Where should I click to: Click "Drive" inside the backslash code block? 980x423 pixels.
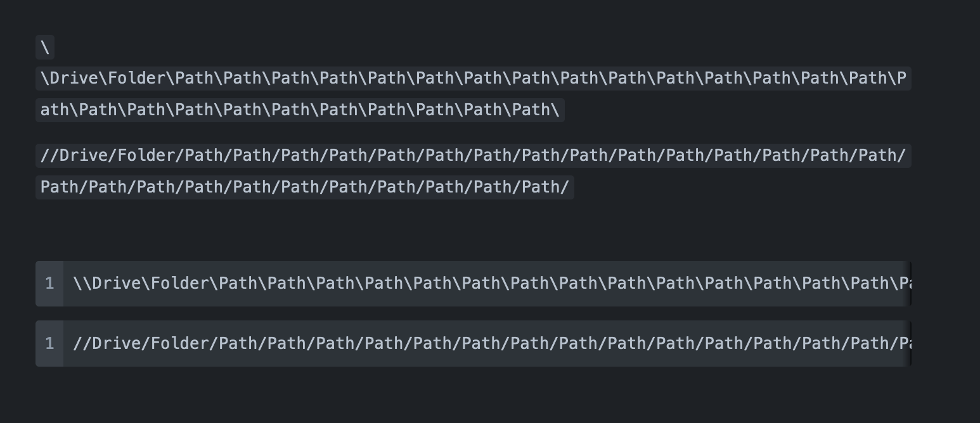pos(117,283)
